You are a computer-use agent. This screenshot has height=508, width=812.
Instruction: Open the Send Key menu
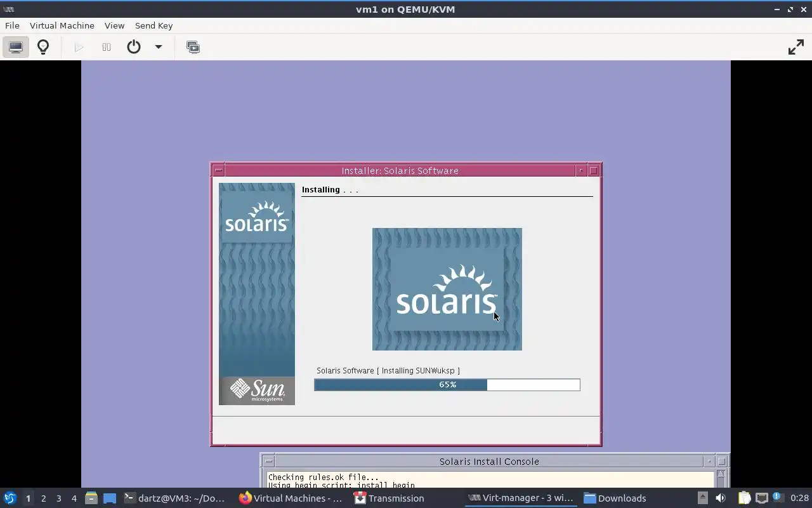[154, 25]
